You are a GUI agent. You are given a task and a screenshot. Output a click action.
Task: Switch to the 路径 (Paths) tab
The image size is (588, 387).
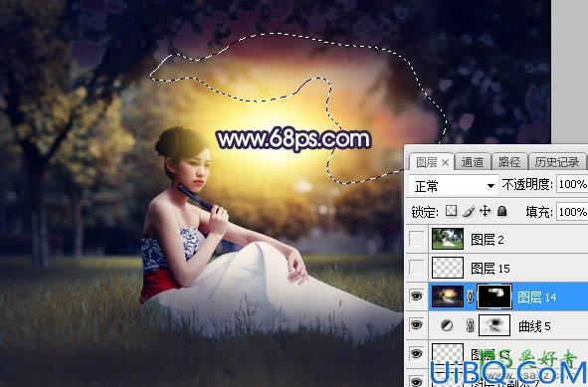[509, 162]
